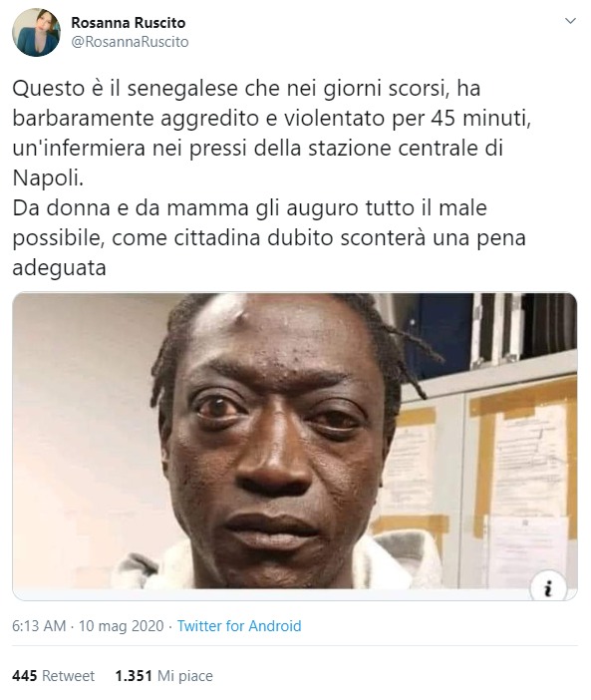This screenshot has height=700, width=591.
Task: Open the Rosanna Ruscito display name
Action: click(129, 22)
